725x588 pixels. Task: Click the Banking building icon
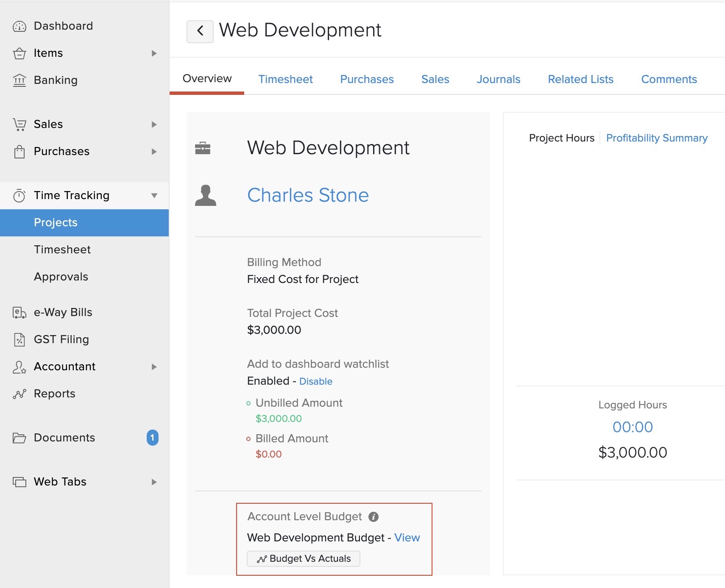[x=20, y=80]
